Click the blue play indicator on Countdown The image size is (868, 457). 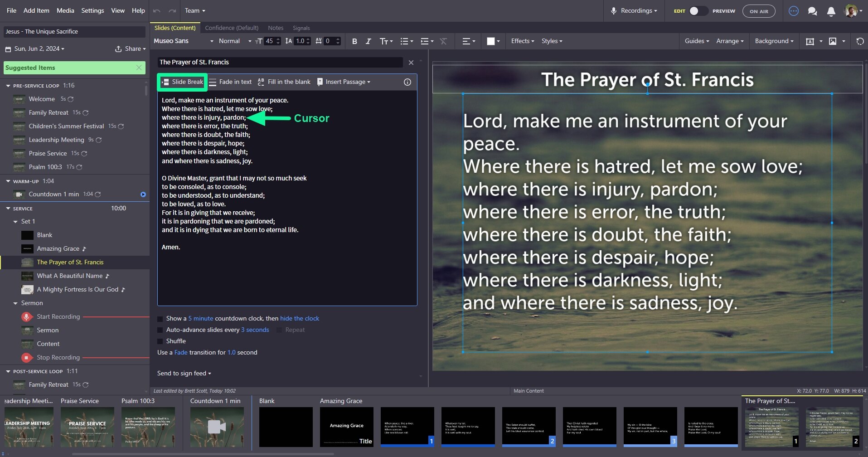pos(143,194)
